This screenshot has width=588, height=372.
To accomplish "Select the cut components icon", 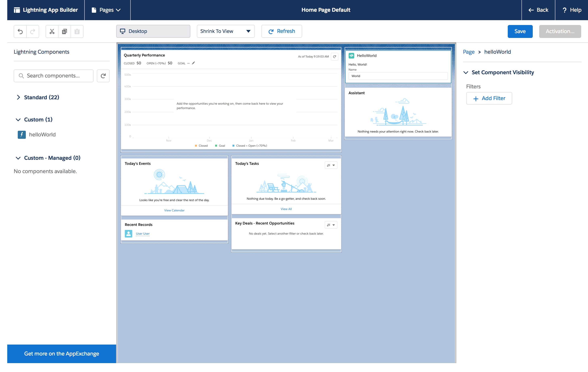I will pyautogui.click(x=52, y=31).
